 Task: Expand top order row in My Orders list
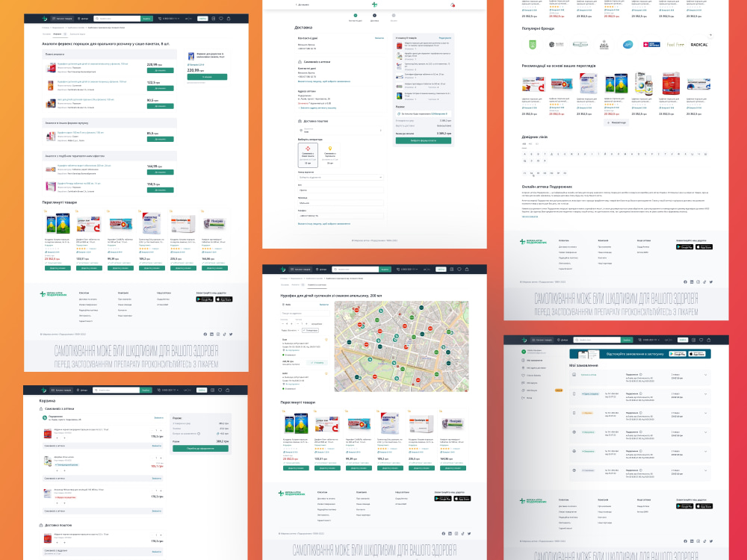click(x=706, y=375)
